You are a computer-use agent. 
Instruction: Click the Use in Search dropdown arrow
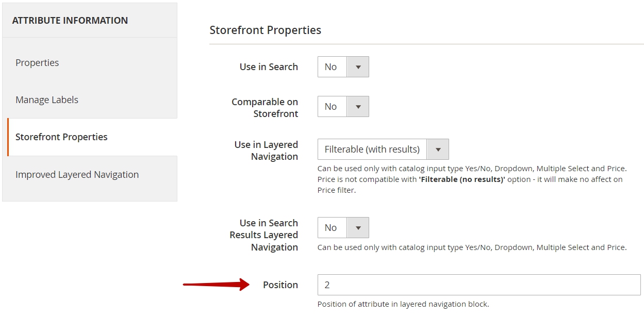click(358, 67)
